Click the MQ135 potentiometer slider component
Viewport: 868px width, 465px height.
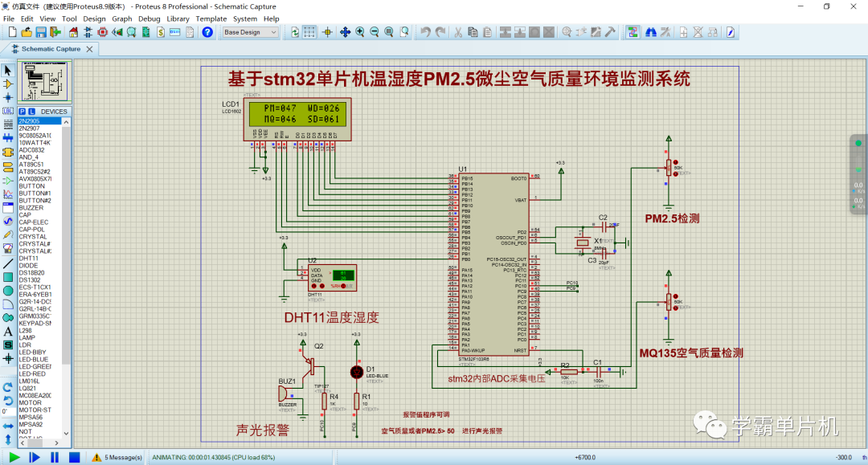[x=669, y=302]
